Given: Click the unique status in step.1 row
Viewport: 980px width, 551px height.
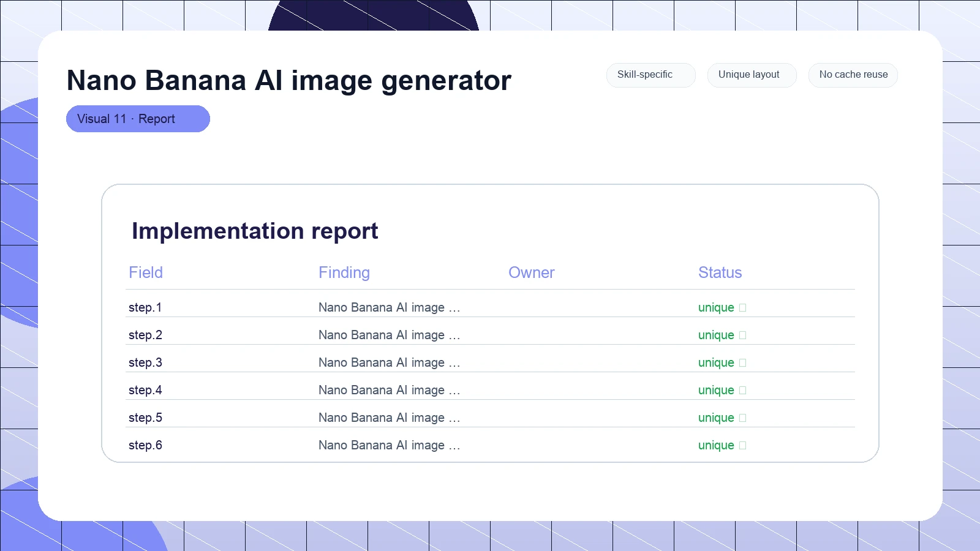Looking at the screenshot, I should tap(722, 307).
